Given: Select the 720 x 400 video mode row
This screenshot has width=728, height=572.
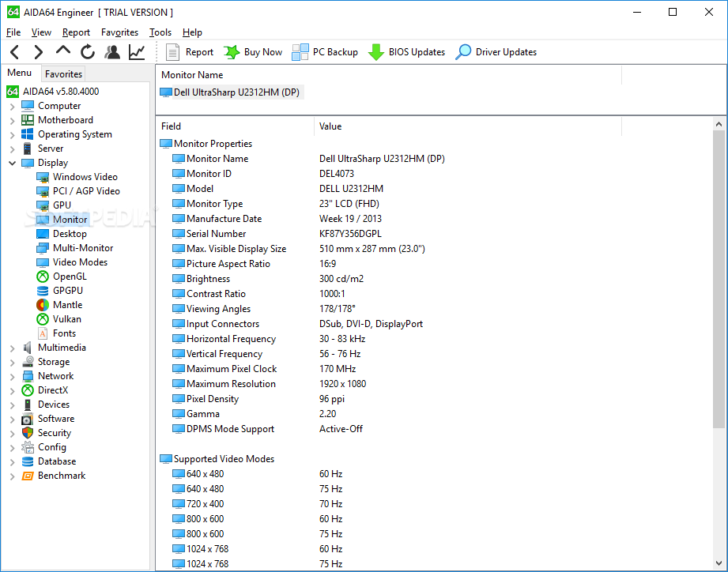Looking at the screenshot, I should (x=434, y=504).
